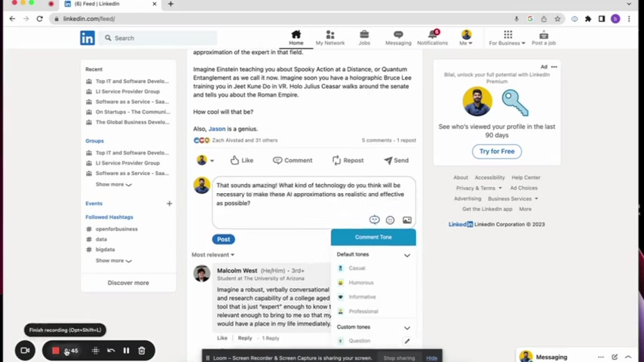Viewport: 644px width, 362px height.
Task: Bookmark this page with star icon
Action: coord(557,19)
